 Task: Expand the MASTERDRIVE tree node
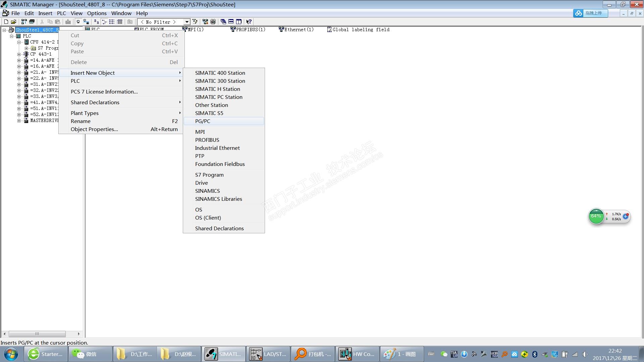pyautogui.click(x=19, y=120)
